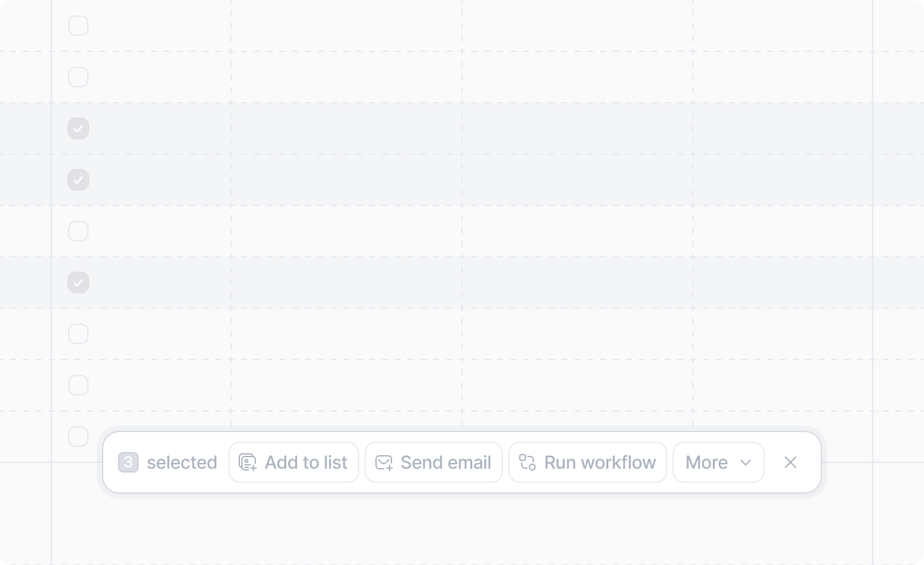Open the More actions menu
The image size is (924, 565).
719,462
